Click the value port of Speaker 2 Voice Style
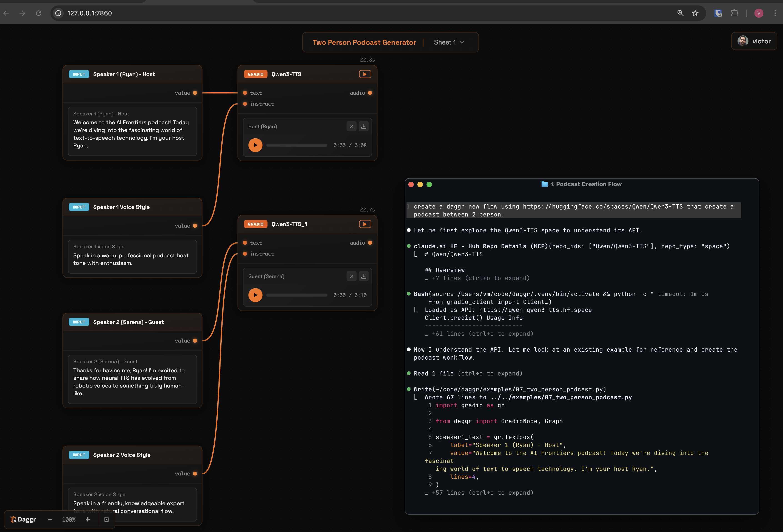This screenshot has height=532, width=783. (195, 473)
